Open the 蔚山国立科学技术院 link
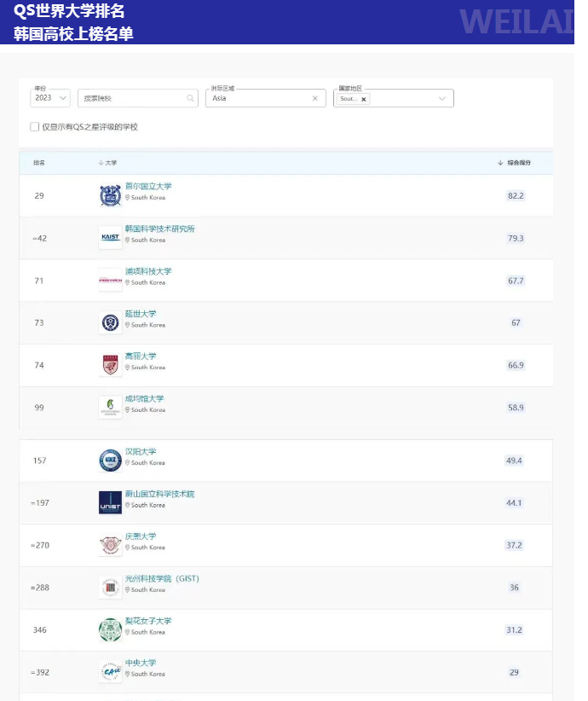588x701 pixels. 160,494
